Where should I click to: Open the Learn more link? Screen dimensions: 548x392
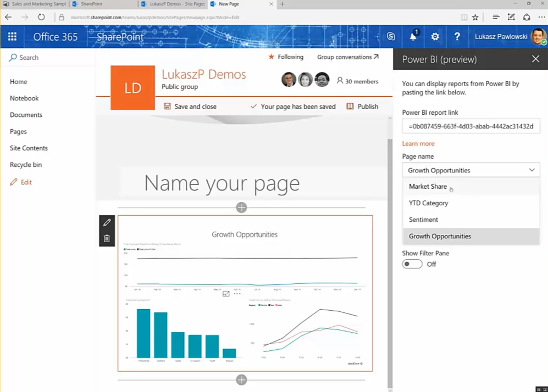click(x=418, y=143)
